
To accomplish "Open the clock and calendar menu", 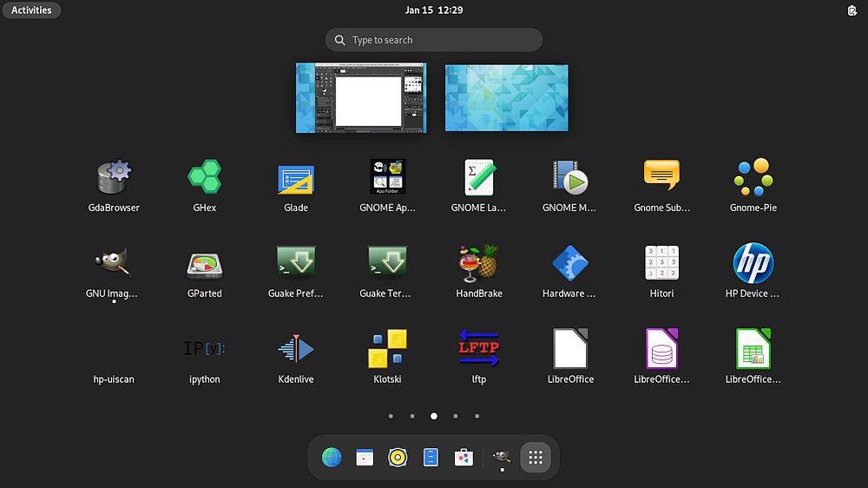I will point(434,10).
